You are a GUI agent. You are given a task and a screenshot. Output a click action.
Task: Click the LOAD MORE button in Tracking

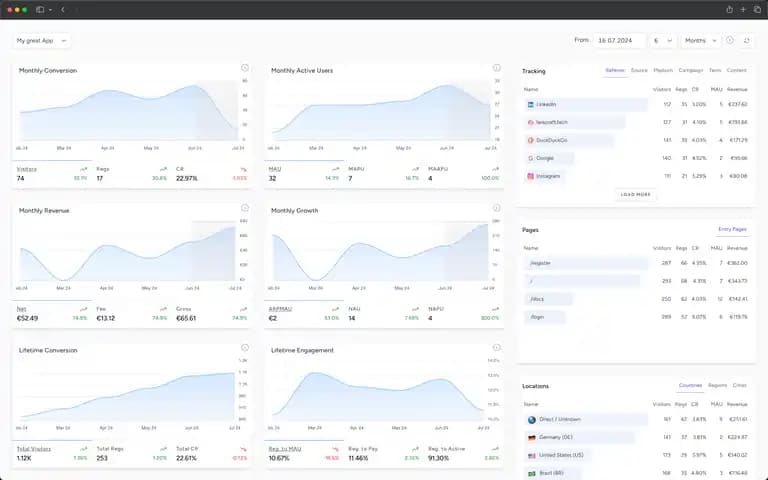tap(635, 194)
